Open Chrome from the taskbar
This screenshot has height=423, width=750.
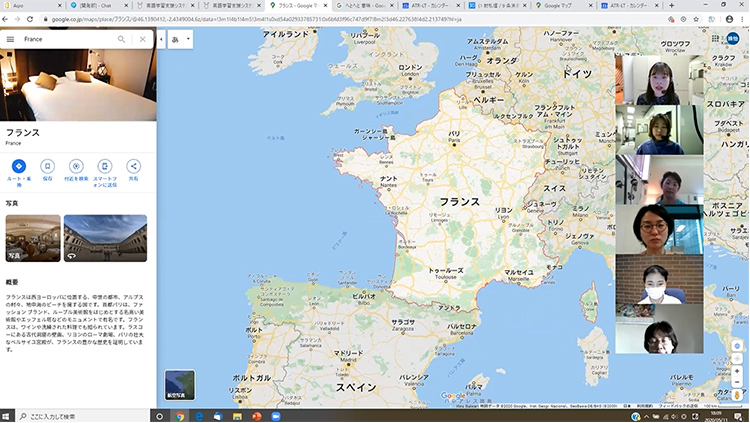pos(180,416)
